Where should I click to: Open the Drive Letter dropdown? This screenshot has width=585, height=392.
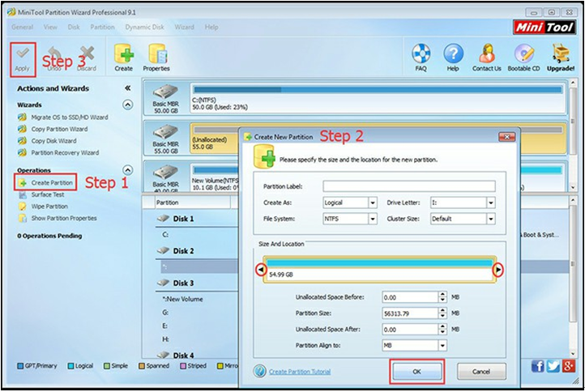pyautogui.click(x=491, y=202)
